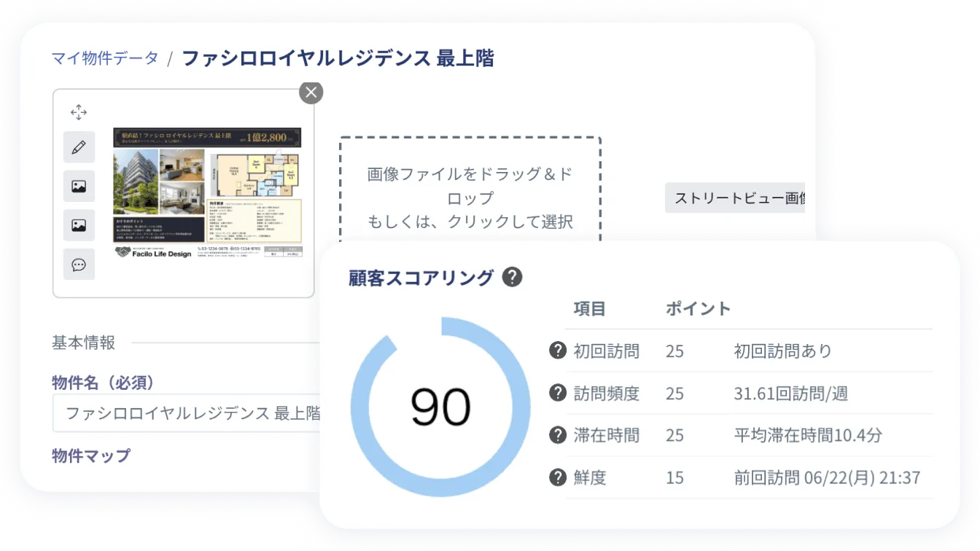Click the 物件マップ label

click(x=91, y=456)
